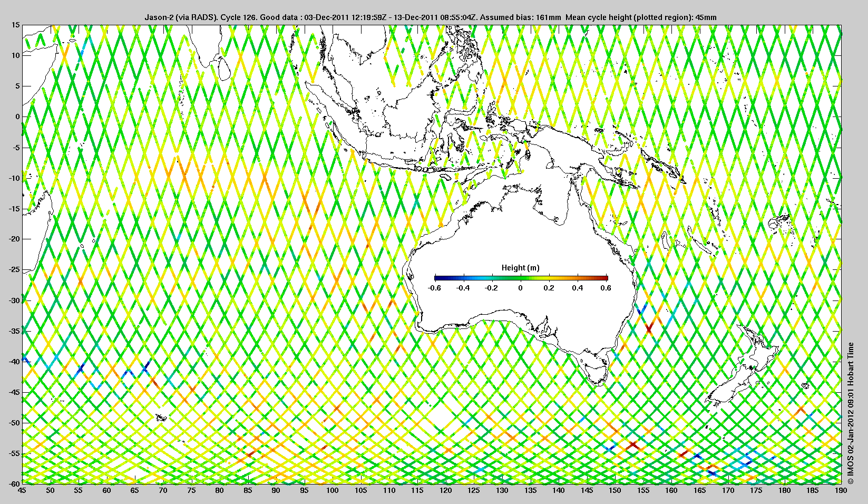Click latitude tick label -30

14,301
